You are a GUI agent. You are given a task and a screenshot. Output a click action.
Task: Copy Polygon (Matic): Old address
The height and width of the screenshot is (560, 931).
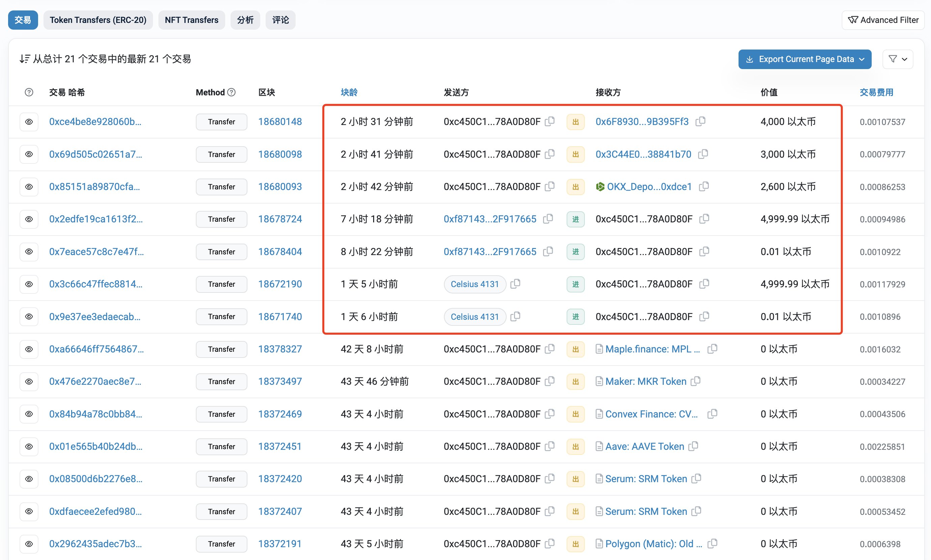(712, 544)
